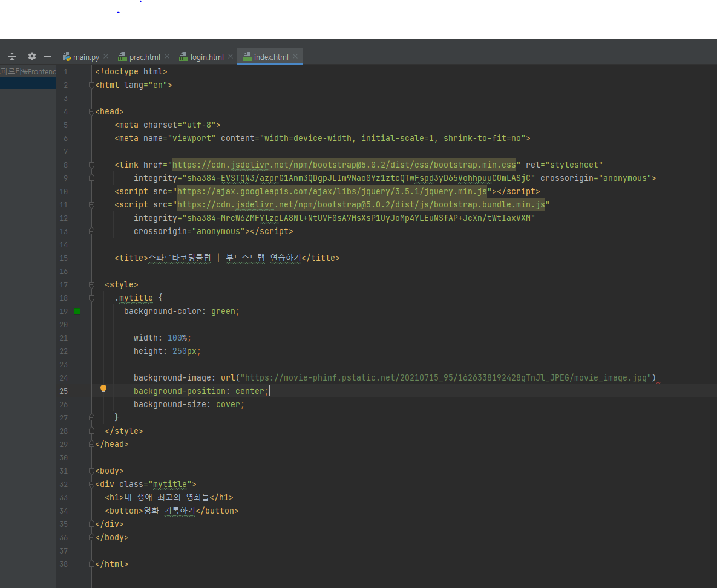Click the expand/collapse all icon in project panel
This screenshot has width=717, height=588.
(12, 56)
